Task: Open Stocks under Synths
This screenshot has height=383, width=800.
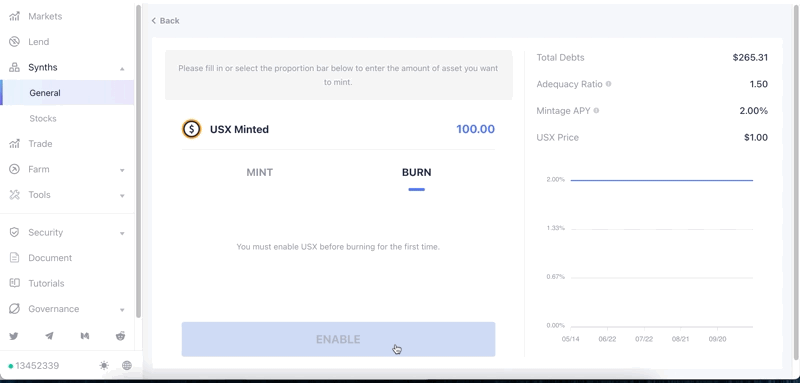Action: point(43,118)
